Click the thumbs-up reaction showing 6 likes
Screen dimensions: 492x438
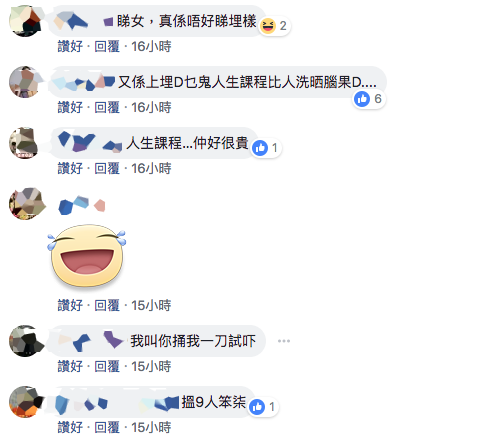(x=362, y=99)
